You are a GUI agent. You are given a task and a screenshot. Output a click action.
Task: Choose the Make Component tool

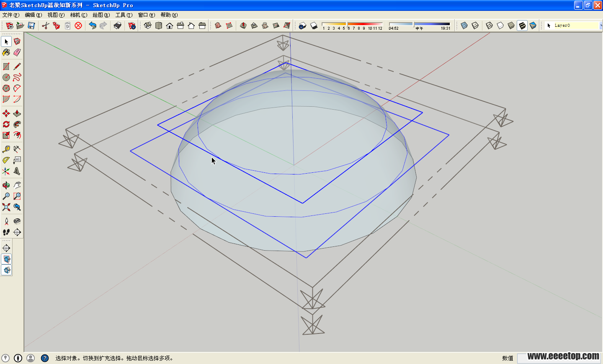pyautogui.click(x=17, y=41)
